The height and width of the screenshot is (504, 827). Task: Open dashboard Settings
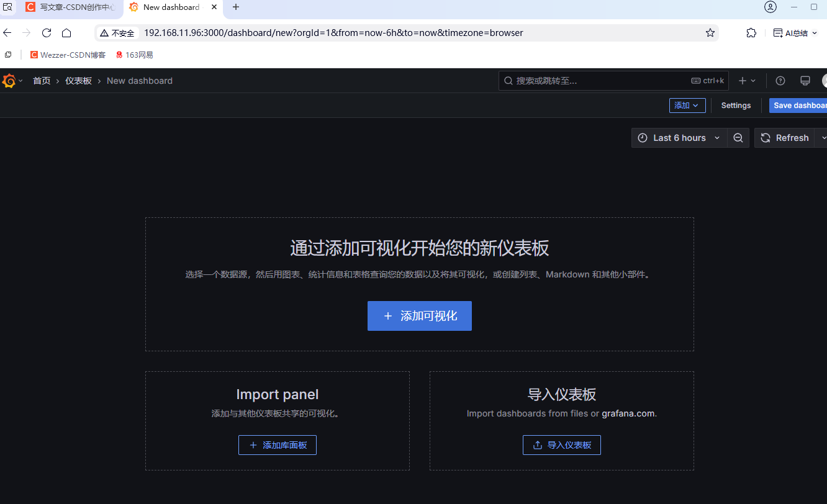[736, 106]
